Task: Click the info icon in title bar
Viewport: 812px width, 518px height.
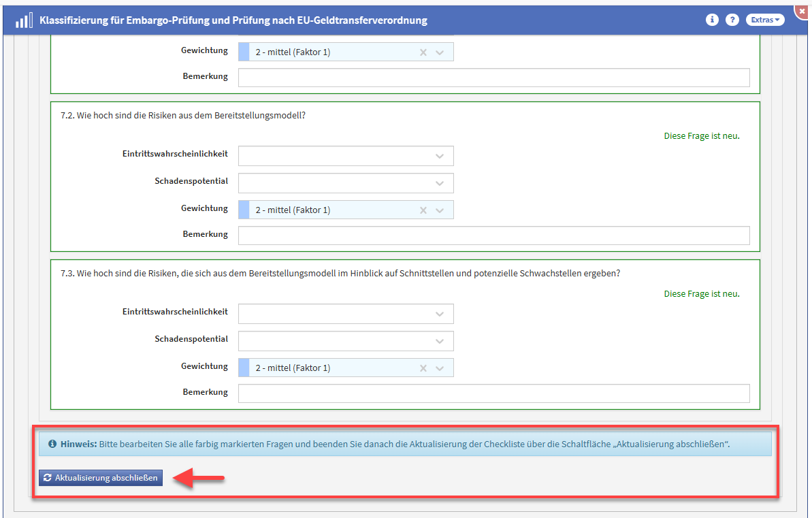Action: pos(712,20)
